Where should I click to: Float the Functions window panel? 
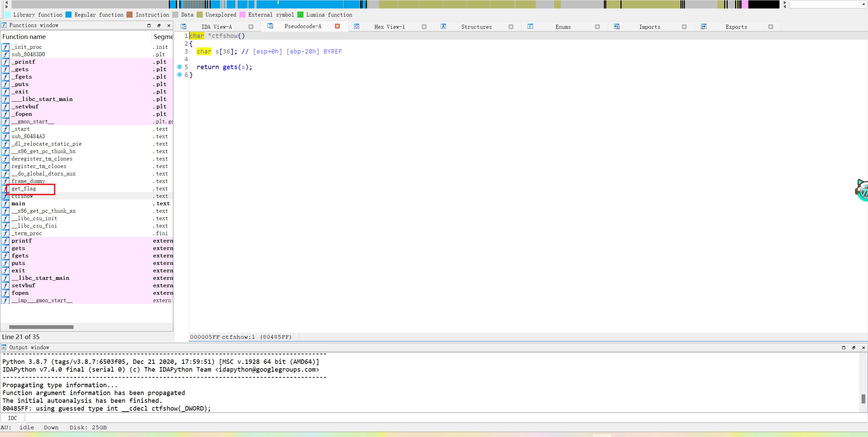[x=159, y=25]
